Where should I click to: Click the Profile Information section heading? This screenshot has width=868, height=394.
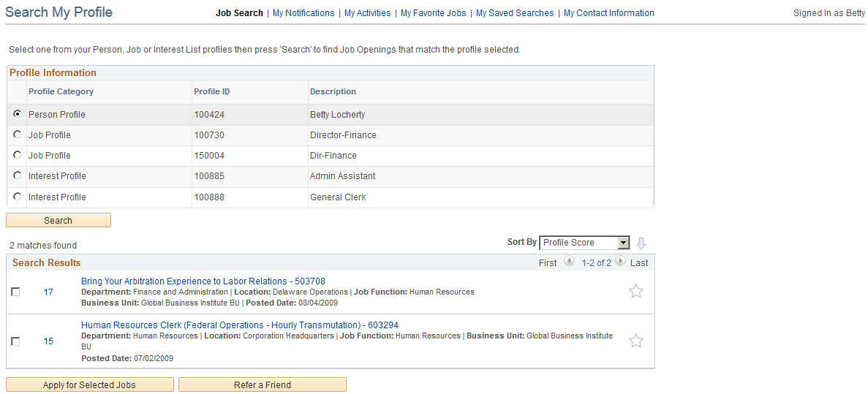coord(53,72)
